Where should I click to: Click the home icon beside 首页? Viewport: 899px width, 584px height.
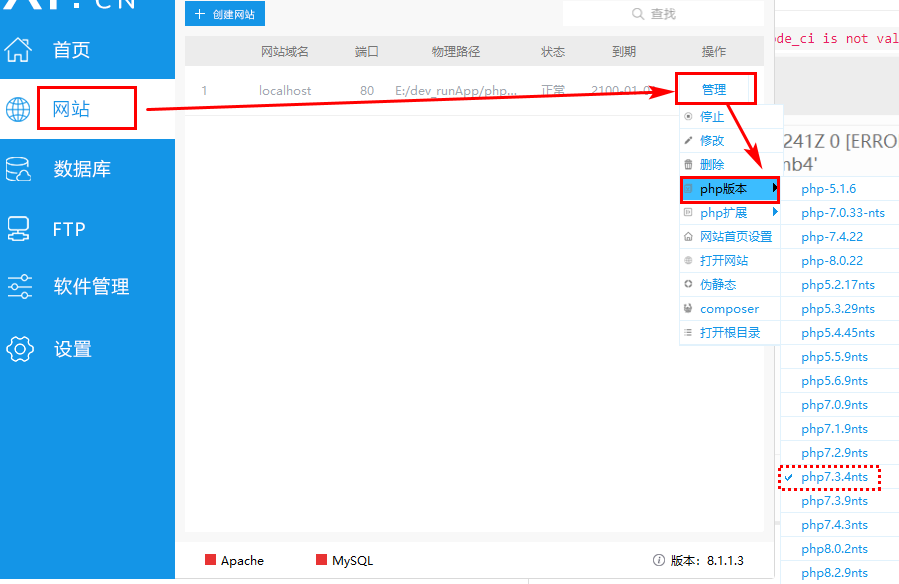[18, 50]
